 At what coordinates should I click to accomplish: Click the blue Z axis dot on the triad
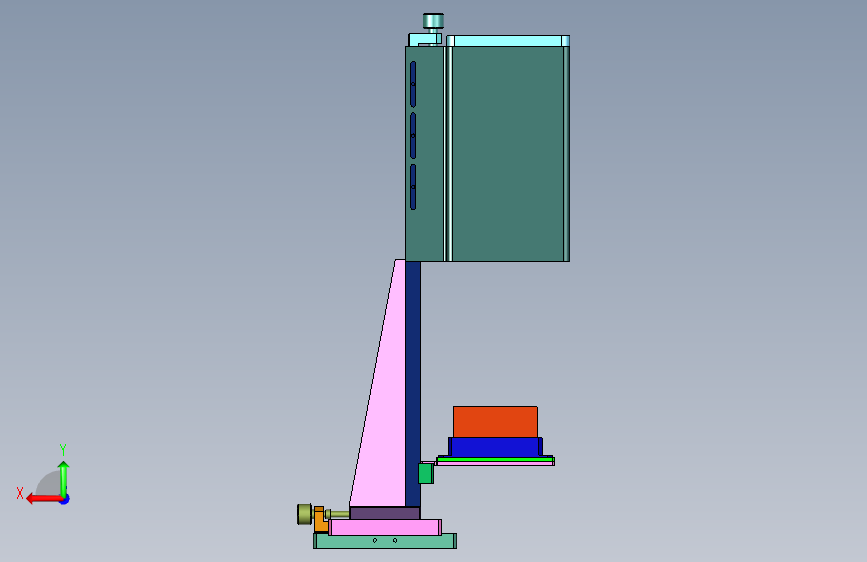(65, 499)
